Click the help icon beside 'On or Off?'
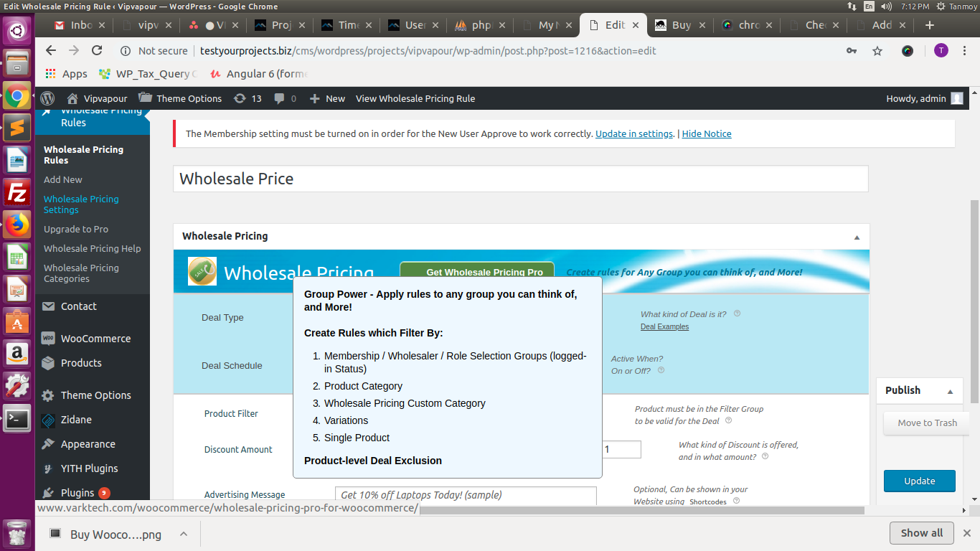 point(661,370)
